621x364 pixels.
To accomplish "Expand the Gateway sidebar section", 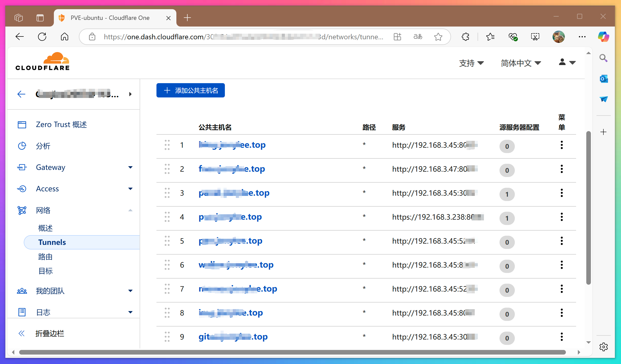I will (130, 167).
